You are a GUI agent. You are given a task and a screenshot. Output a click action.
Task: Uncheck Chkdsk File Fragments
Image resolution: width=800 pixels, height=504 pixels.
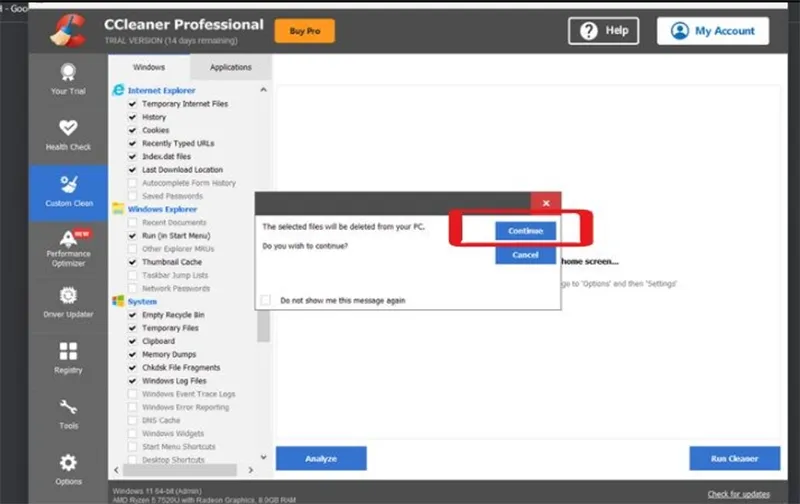pyautogui.click(x=132, y=367)
